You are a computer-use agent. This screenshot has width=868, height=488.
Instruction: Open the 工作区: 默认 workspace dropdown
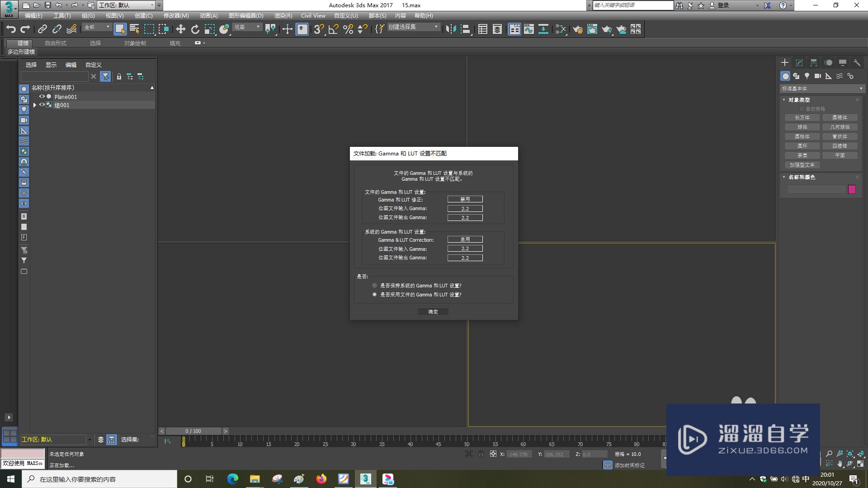[x=127, y=5]
